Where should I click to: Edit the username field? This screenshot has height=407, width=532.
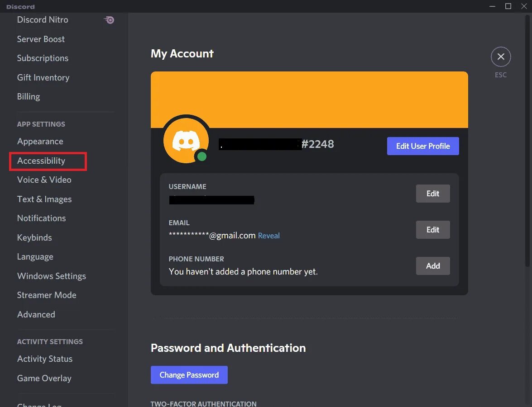tap(433, 194)
